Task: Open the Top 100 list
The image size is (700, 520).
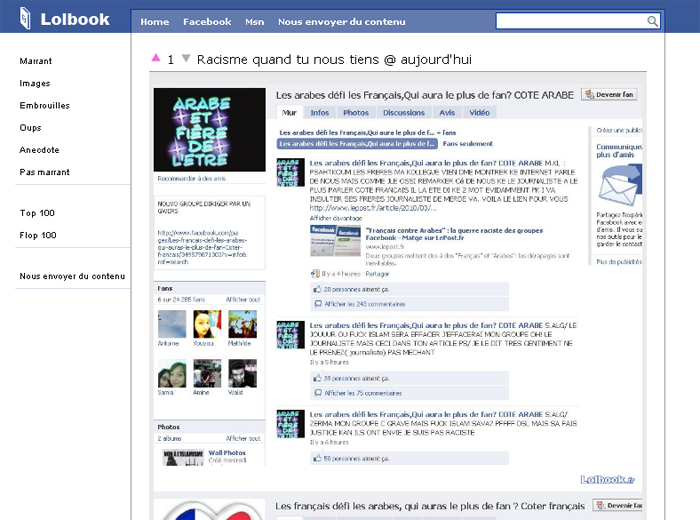Action: coord(38,213)
